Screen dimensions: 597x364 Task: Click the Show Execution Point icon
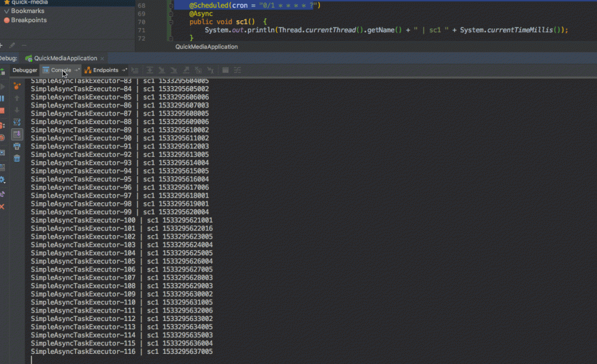[135, 70]
